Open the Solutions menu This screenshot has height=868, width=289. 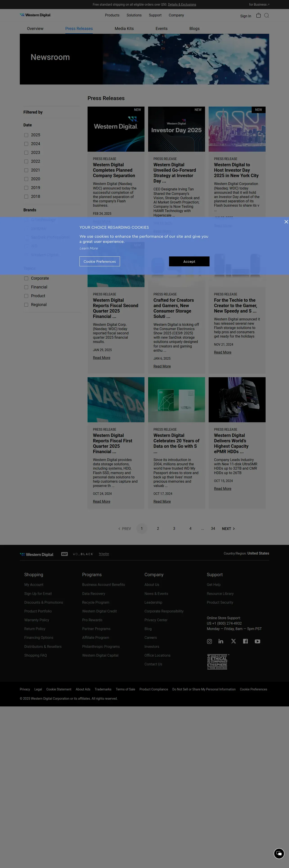click(134, 15)
